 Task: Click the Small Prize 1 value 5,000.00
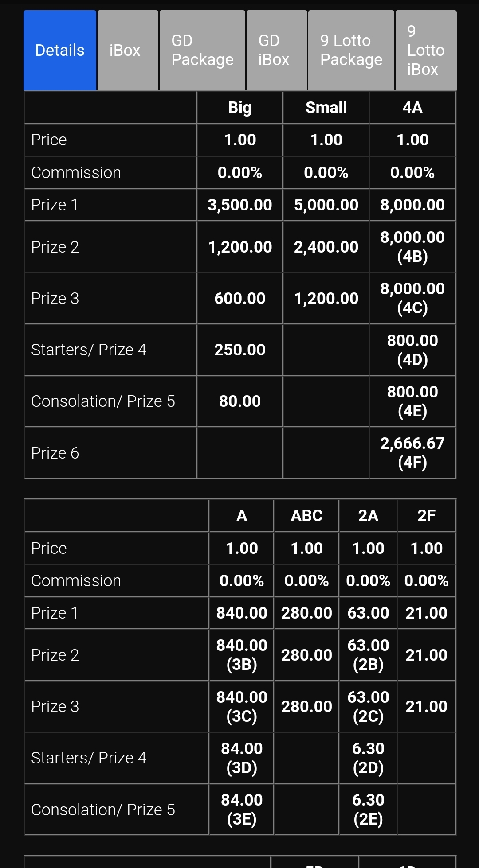coord(326,205)
